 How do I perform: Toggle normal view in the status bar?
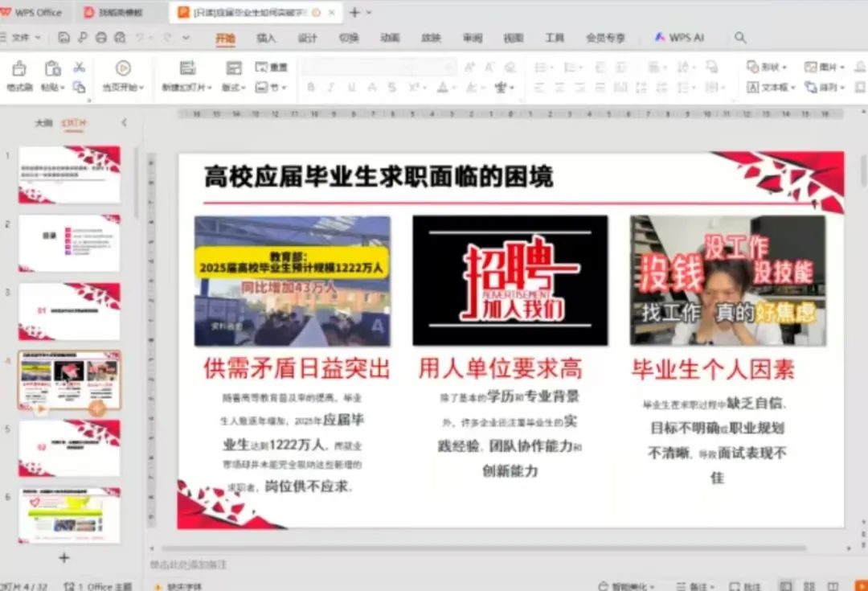pyautogui.click(x=785, y=586)
